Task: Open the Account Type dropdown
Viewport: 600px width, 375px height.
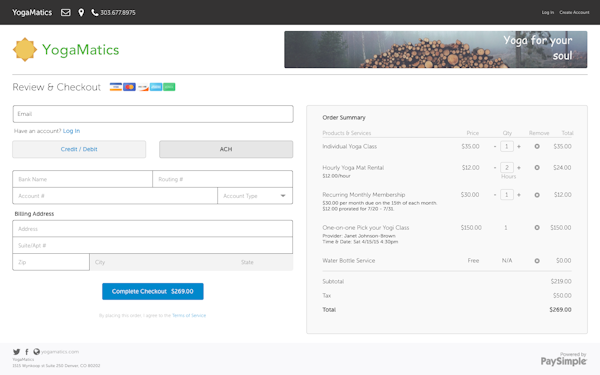Action: [255, 196]
